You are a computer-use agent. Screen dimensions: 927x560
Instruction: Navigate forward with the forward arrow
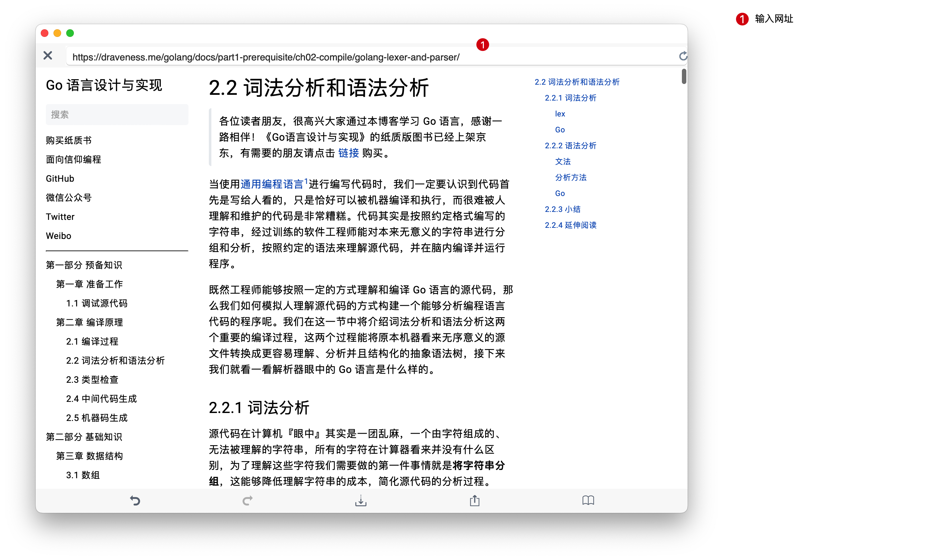(248, 500)
